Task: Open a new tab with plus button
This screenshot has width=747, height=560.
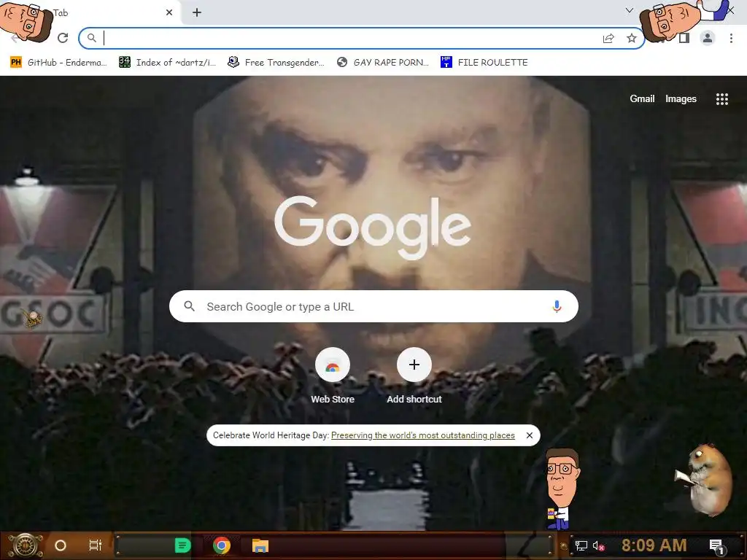Action: 197,12
